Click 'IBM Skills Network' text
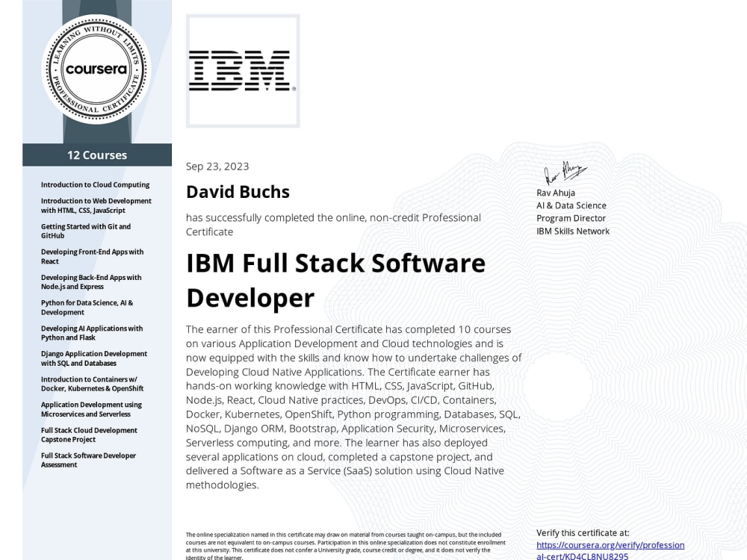This screenshot has width=747, height=560. tap(573, 231)
